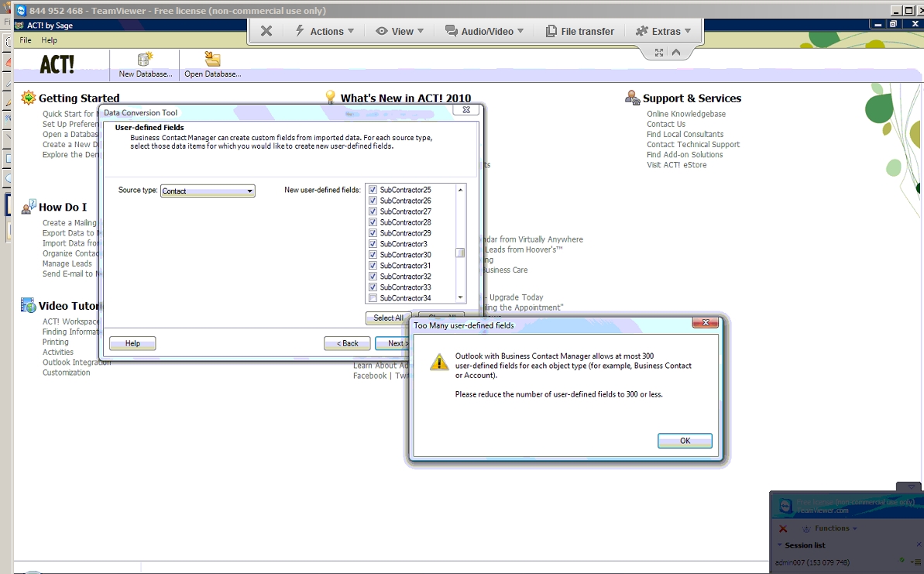Screen dimensions: 924x574
Task: Open the Help menu in ACT!
Action: coord(49,40)
